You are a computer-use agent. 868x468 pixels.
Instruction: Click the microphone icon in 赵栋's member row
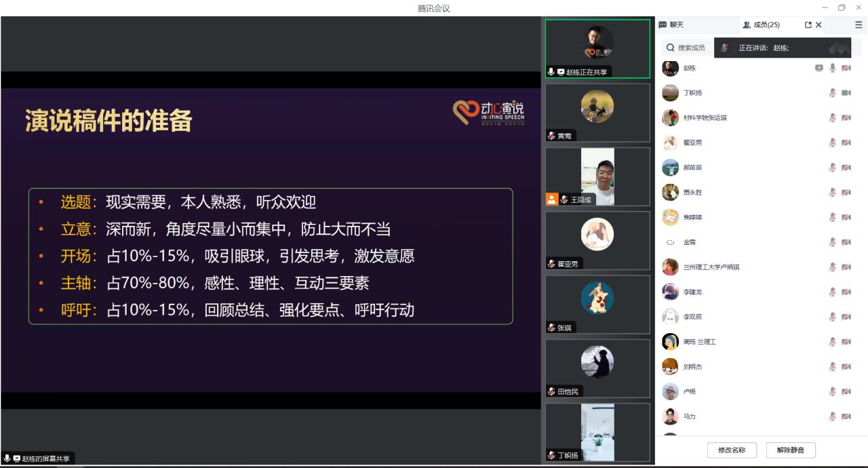832,68
